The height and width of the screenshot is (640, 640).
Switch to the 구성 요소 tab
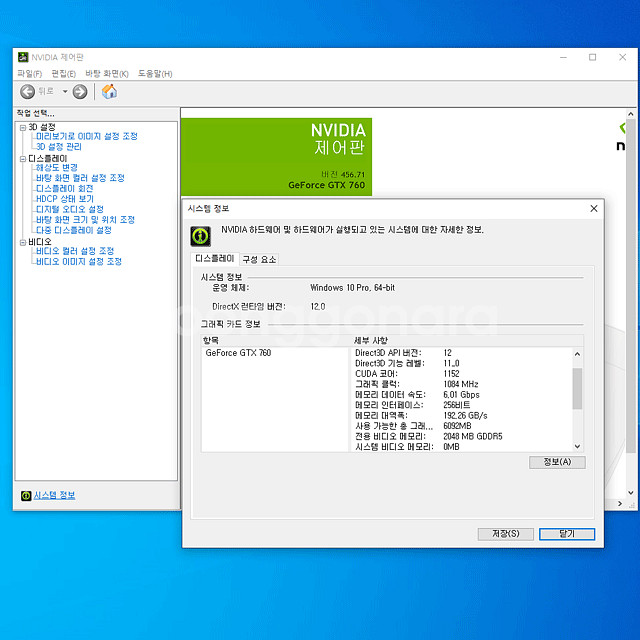coord(259,259)
